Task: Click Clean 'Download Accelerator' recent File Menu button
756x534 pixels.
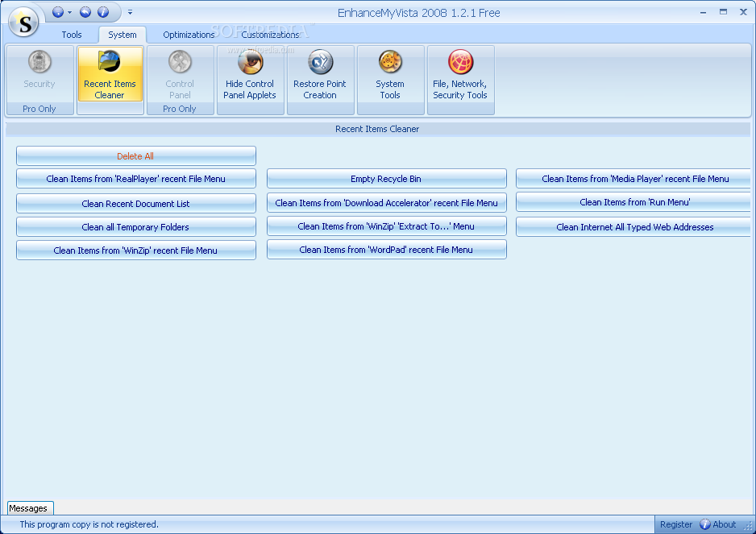Action: [x=387, y=203]
